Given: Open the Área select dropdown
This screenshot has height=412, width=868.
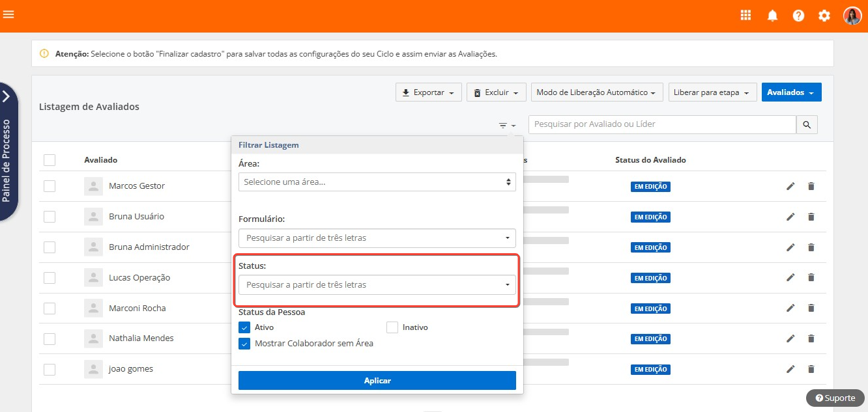Looking at the screenshot, I should coord(377,182).
